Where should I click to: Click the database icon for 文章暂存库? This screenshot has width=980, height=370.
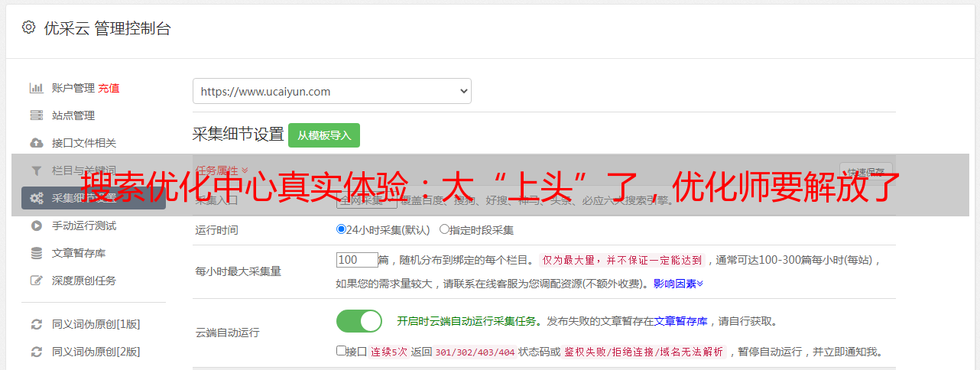pyautogui.click(x=36, y=253)
